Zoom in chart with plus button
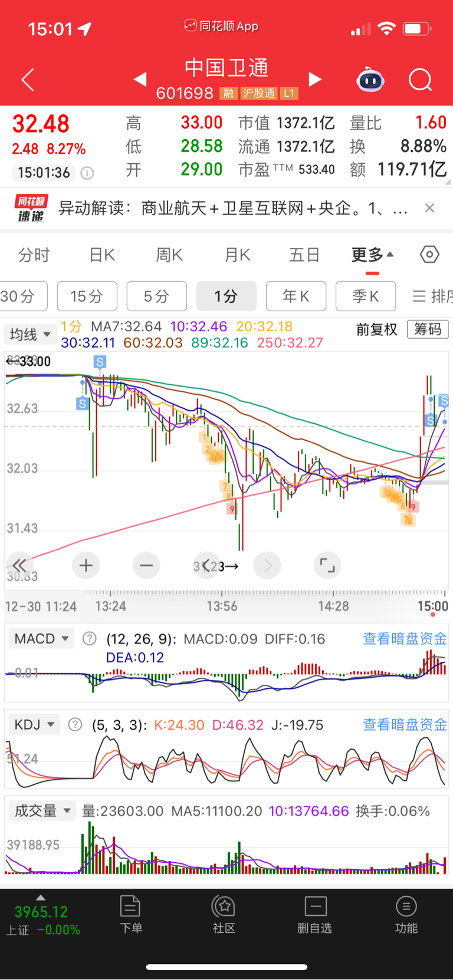Image resolution: width=453 pixels, height=980 pixels. click(86, 566)
